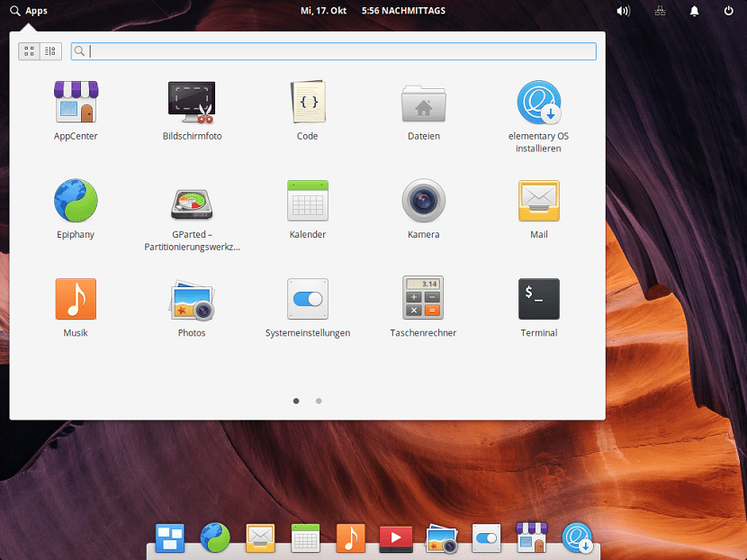
Task: Open the Terminal application
Action: click(x=538, y=298)
